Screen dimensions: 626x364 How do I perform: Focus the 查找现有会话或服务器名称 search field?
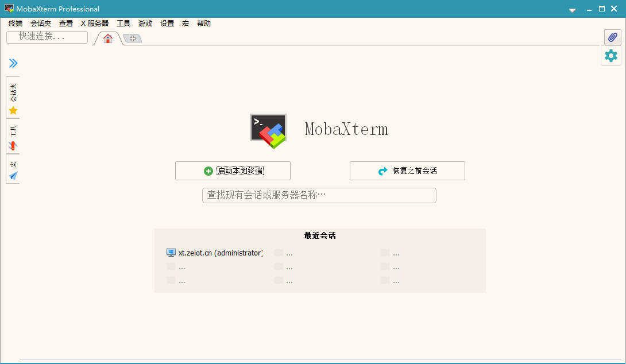tap(319, 196)
